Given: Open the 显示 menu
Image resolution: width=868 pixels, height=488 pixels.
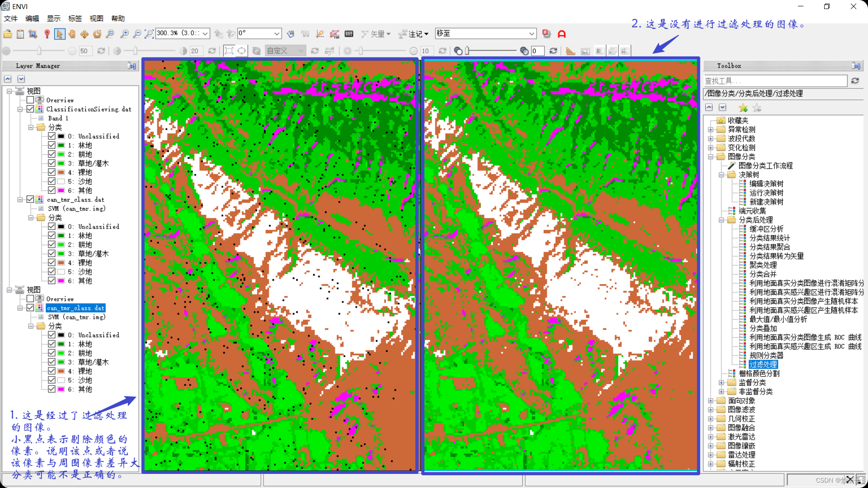Looking at the screenshot, I should tap(53, 19).
